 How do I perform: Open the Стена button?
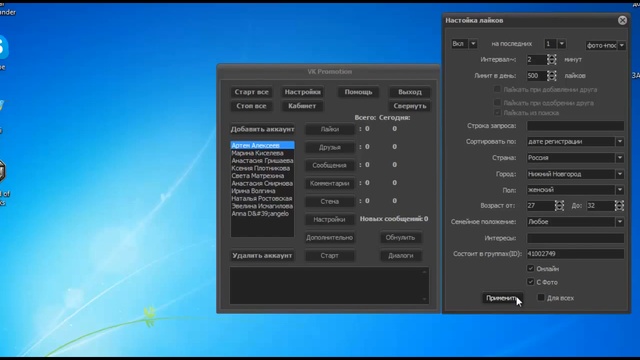pyautogui.click(x=330, y=201)
